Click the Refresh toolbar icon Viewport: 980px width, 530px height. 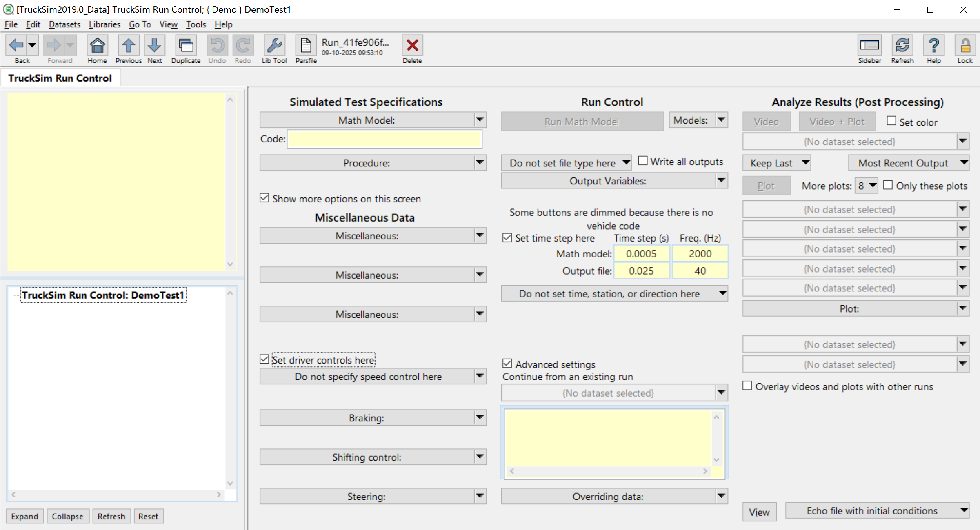click(902, 45)
